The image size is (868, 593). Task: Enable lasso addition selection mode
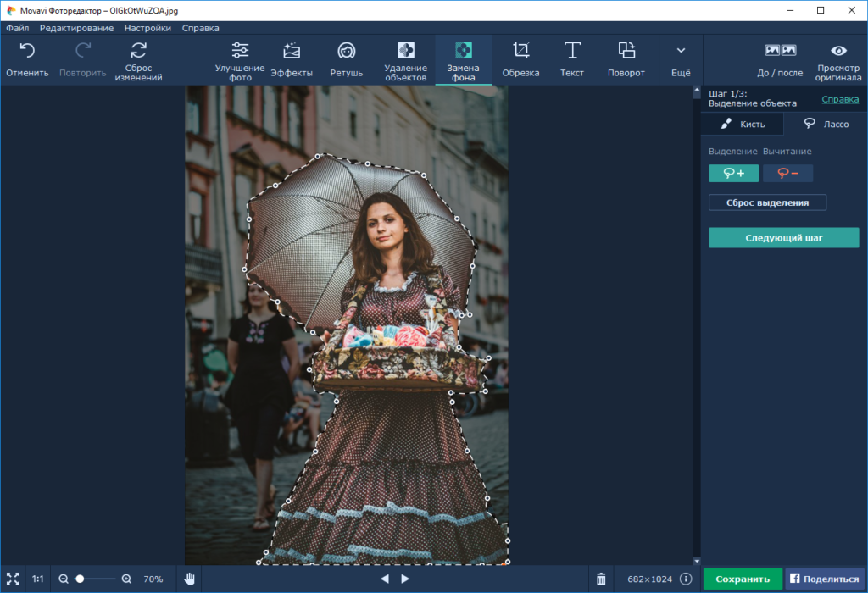[x=734, y=174]
